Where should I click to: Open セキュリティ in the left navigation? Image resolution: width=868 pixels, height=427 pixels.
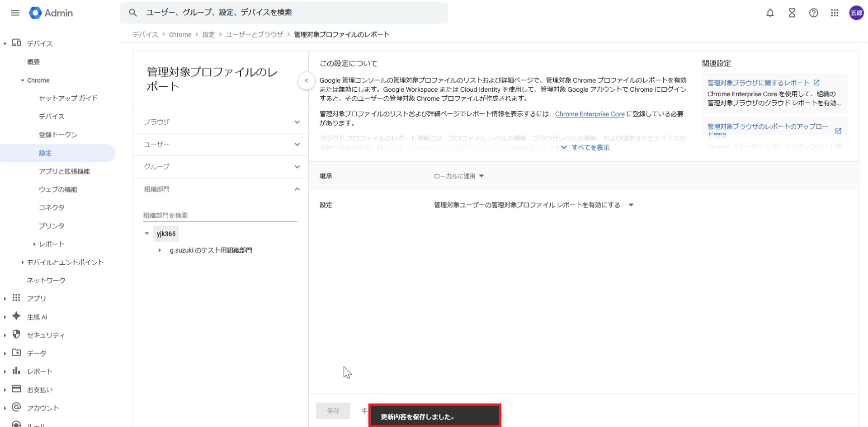[46, 335]
